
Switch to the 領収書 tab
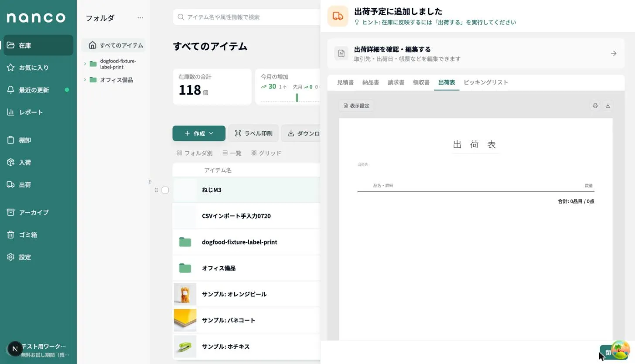point(421,82)
